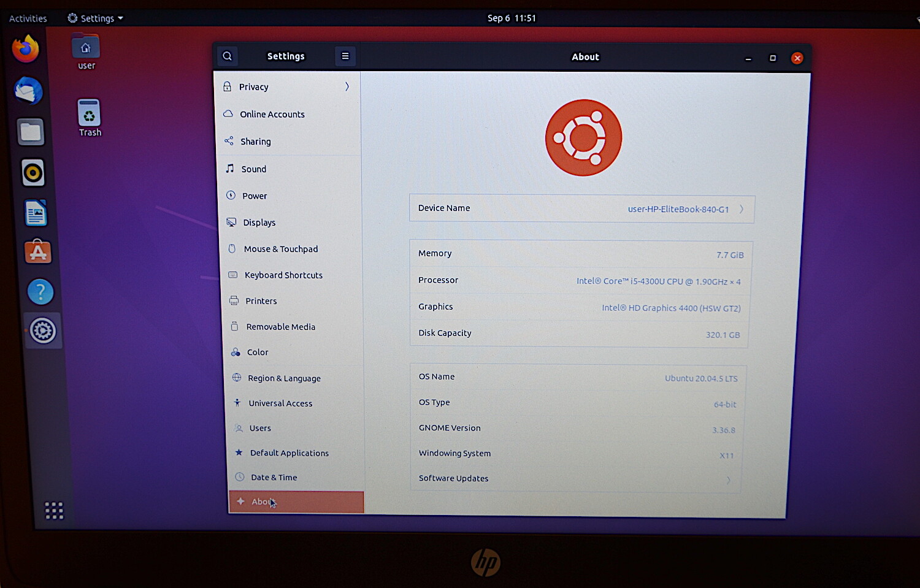Select Region & Language in the sidebar
Viewport: 920px width, 588px height.
pos(294,378)
